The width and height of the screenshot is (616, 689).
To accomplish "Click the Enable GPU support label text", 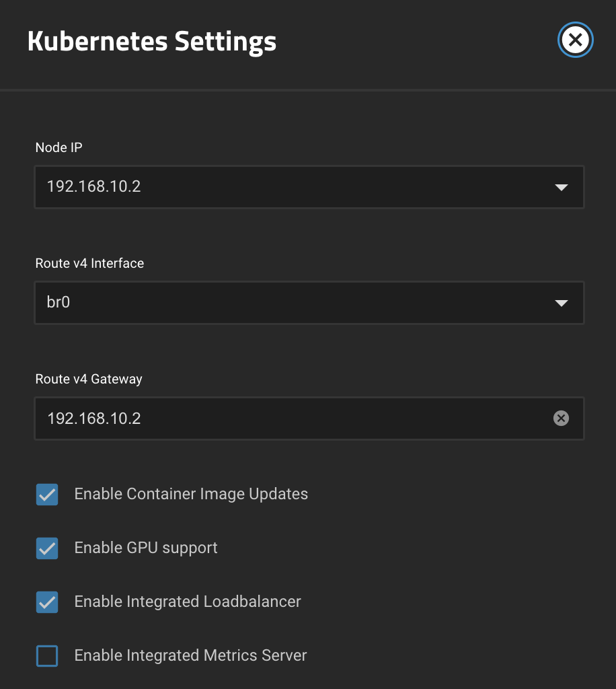I will 146,548.
